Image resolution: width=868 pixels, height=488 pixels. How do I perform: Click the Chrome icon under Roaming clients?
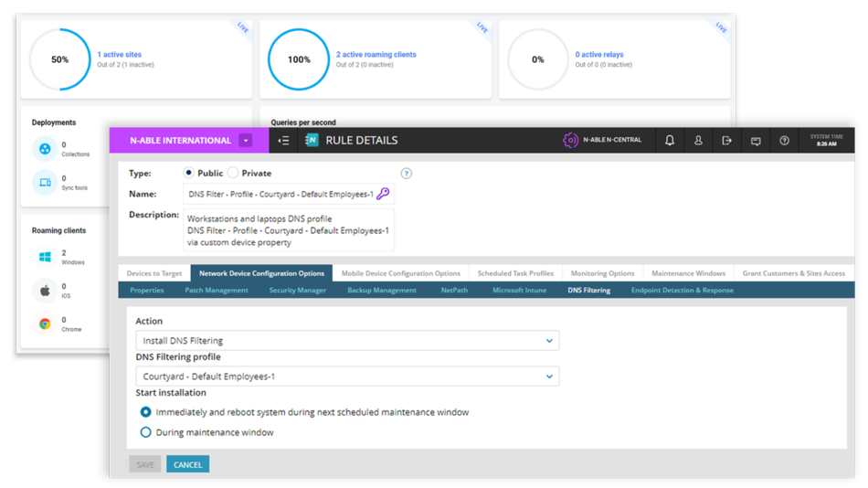point(45,324)
